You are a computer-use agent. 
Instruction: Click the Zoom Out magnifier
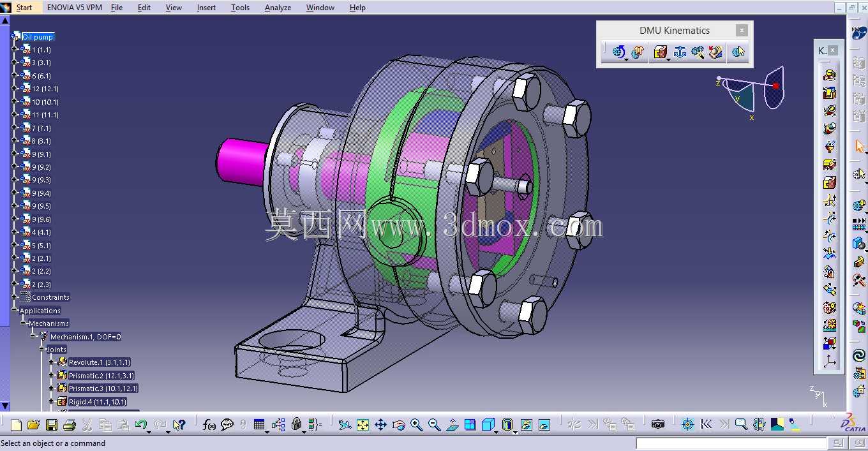(x=434, y=425)
